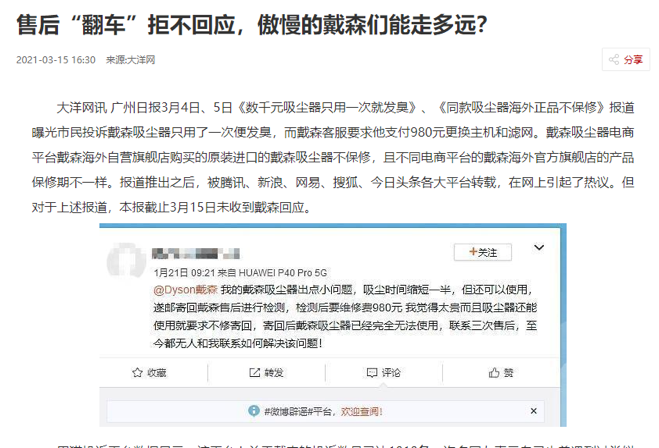Click the HUAWEI P40 Pro 5G source text
Screen dimensions: 659x448
282,273
